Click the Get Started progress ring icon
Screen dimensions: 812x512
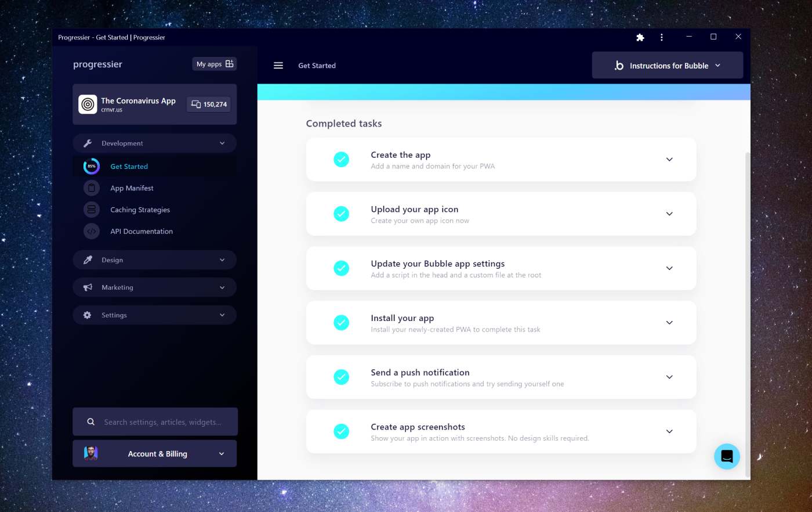click(92, 167)
